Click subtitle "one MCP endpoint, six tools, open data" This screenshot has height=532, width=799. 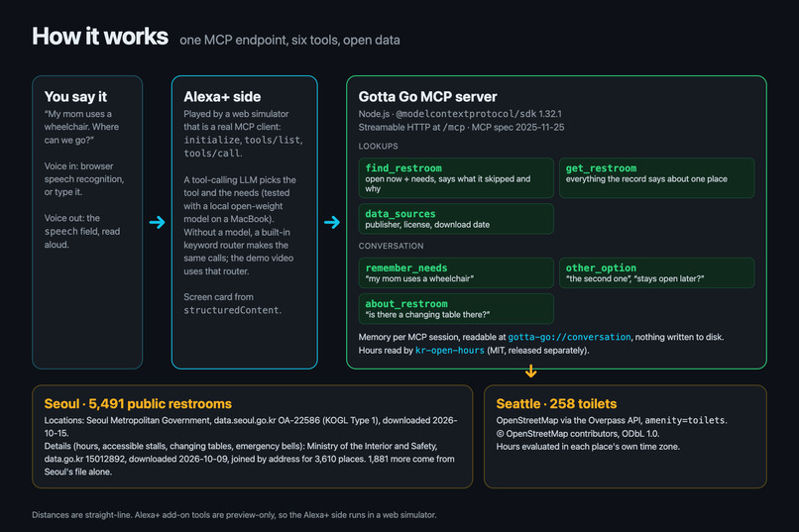[289, 41]
